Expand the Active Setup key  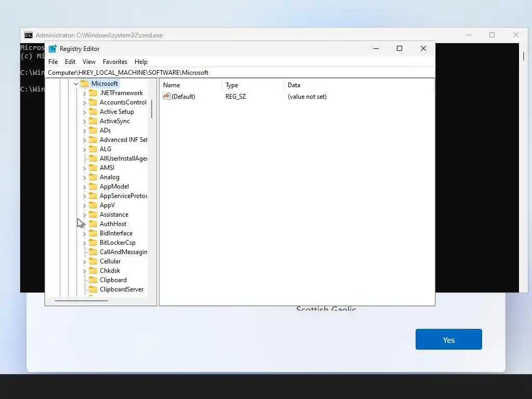coord(85,112)
